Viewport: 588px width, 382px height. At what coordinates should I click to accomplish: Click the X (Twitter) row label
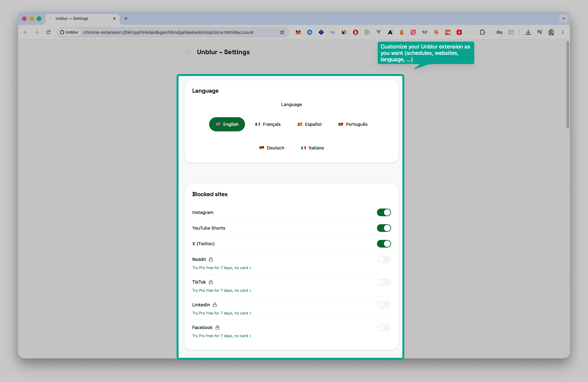tap(203, 244)
